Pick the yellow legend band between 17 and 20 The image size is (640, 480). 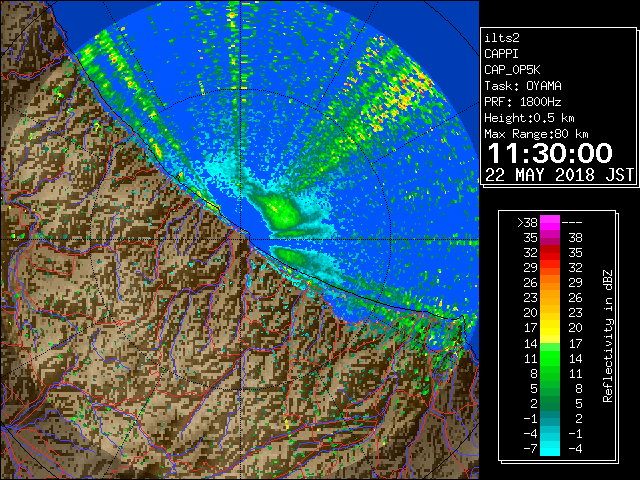click(550, 328)
